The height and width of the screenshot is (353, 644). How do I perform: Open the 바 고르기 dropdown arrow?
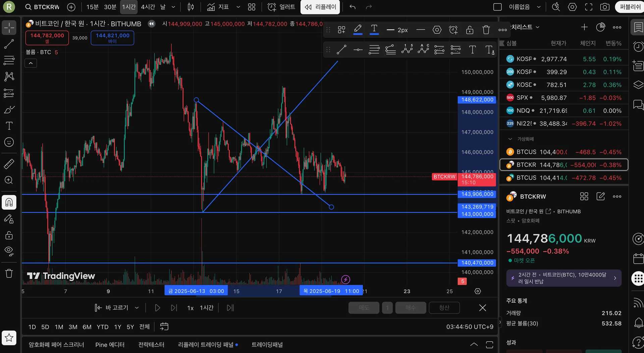coord(137,308)
